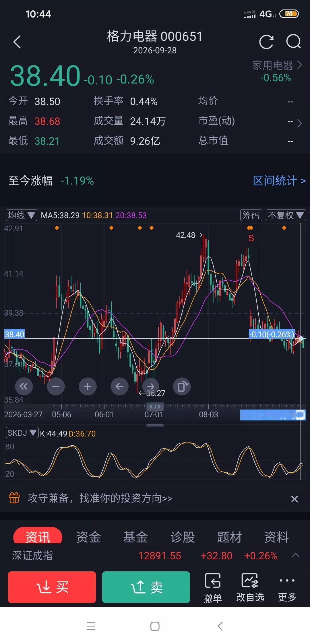Tap the 36.27 low price annotation
The width and height of the screenshot is (310, 644).
[x=152, y=393]
